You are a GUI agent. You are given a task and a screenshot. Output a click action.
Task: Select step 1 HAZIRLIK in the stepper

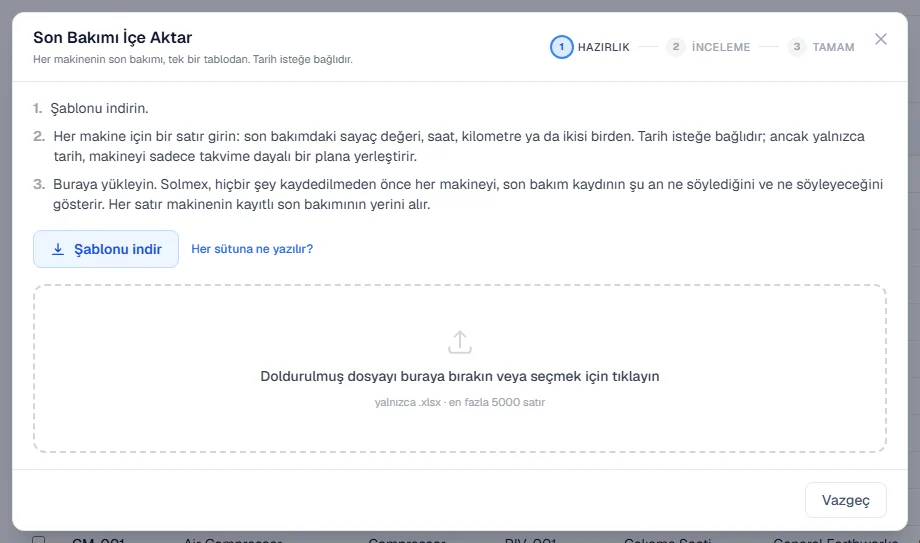[590, 47]
